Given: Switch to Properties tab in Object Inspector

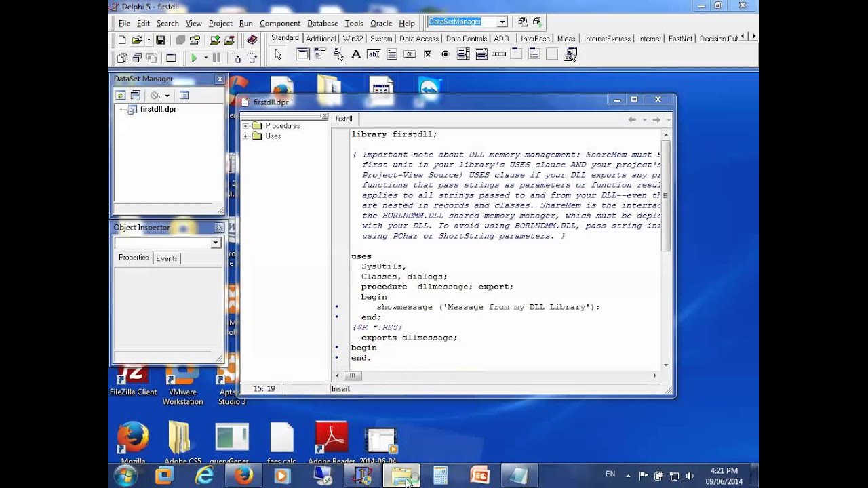Looking at the screenshot, I should (134, 258).
